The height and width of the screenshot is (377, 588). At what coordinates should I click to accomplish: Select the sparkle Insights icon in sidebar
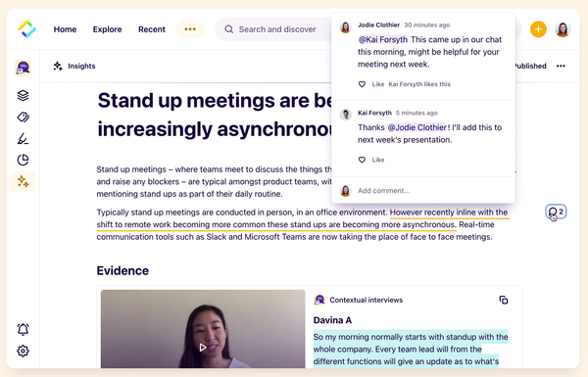(x=23, y=181)
